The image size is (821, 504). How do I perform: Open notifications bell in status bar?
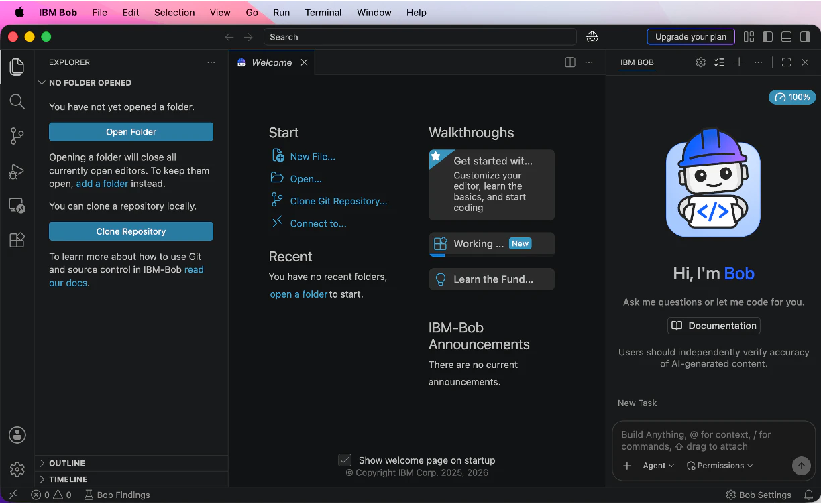[808, 495]
